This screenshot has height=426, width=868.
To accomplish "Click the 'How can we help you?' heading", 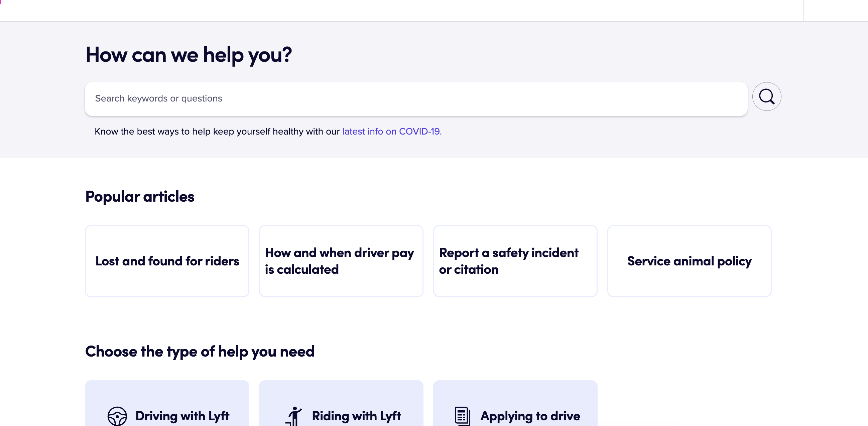I will (x=189, y=55).
